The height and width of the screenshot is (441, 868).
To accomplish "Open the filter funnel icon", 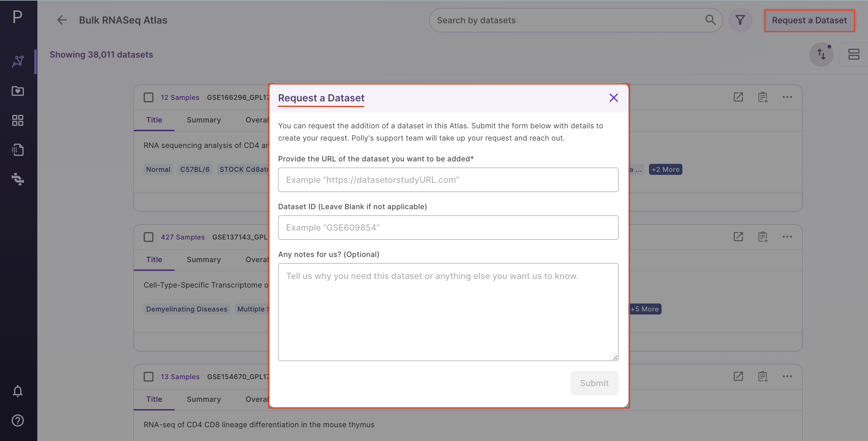I will [740, 20].
